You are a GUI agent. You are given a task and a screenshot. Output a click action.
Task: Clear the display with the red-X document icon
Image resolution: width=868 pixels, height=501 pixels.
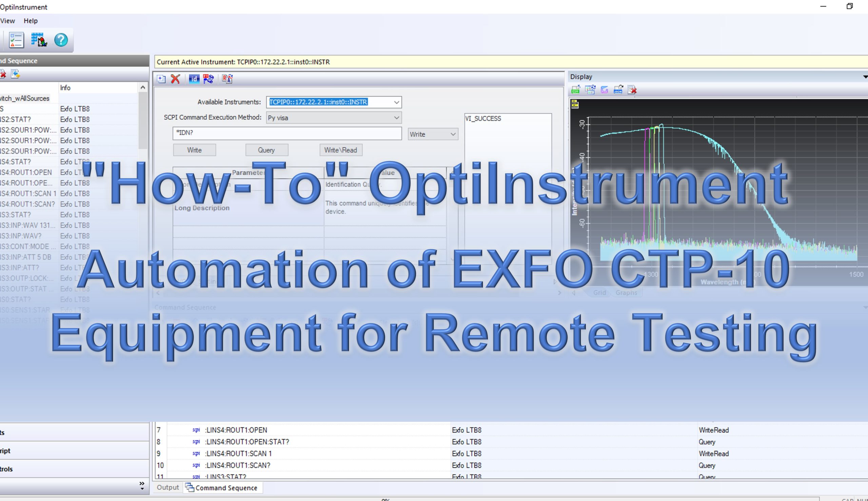(632, 91)
